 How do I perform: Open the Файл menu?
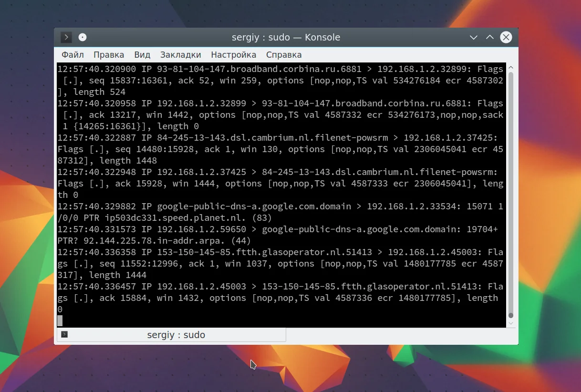(x=73, y=55)
